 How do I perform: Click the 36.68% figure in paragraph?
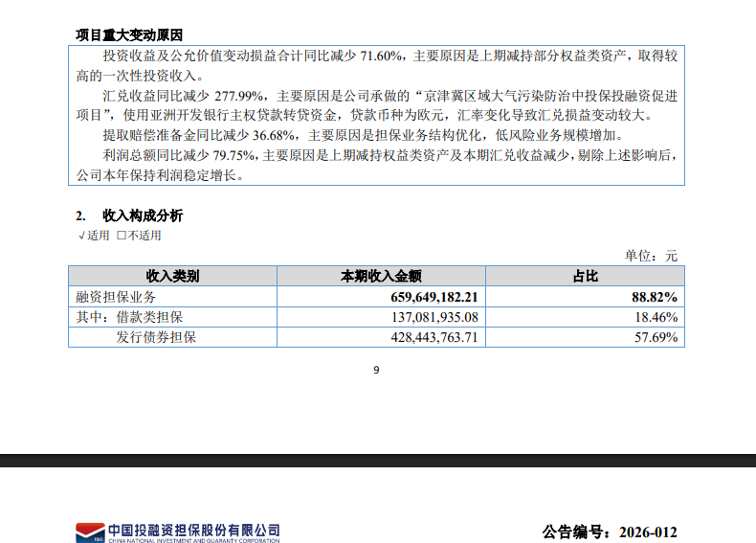274,135
